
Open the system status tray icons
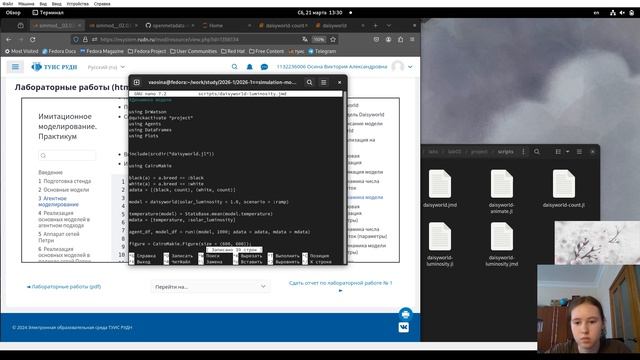point(622,13)
